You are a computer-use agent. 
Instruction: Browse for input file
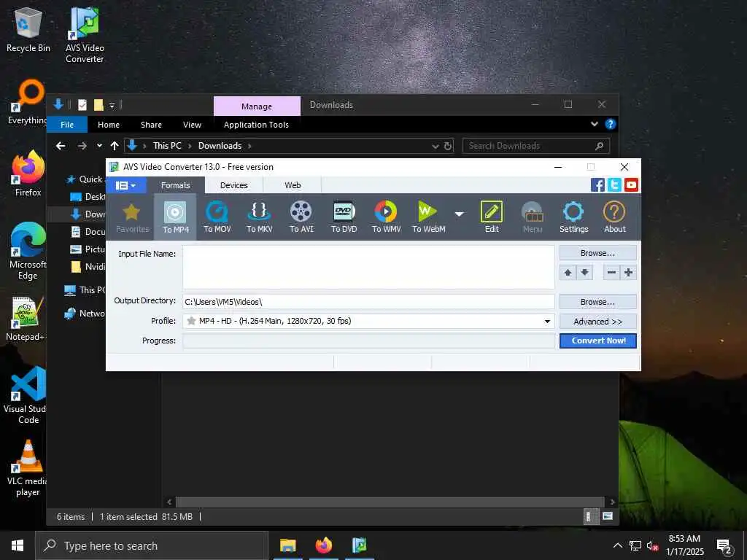coord(598,253)
